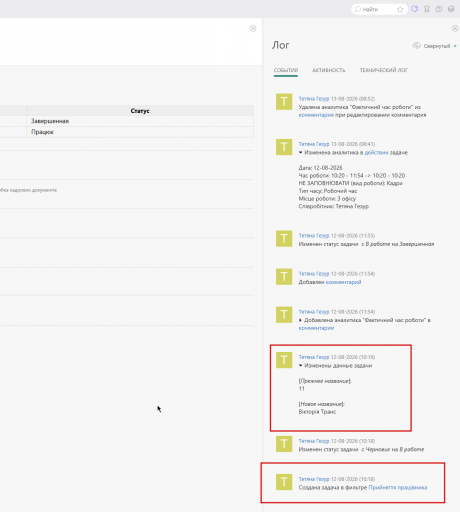Image resolution: width=460 pixels, height=512 pixels.
Task: Open Тетяна Гезур link at 10:19 entry
Action: tap(314, 357)
